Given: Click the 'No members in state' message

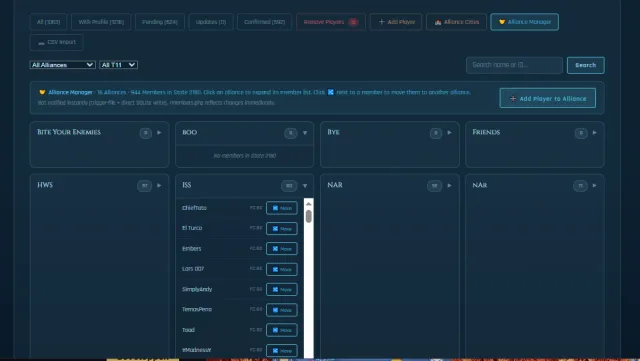Looking at the screenshot, I should coord(245,156).
